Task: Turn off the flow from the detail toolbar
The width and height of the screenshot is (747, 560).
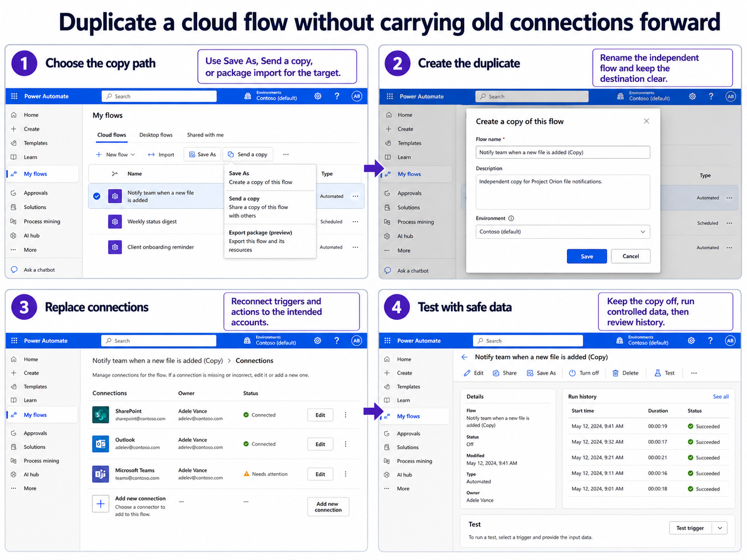Action: click(x=584, y=373)
